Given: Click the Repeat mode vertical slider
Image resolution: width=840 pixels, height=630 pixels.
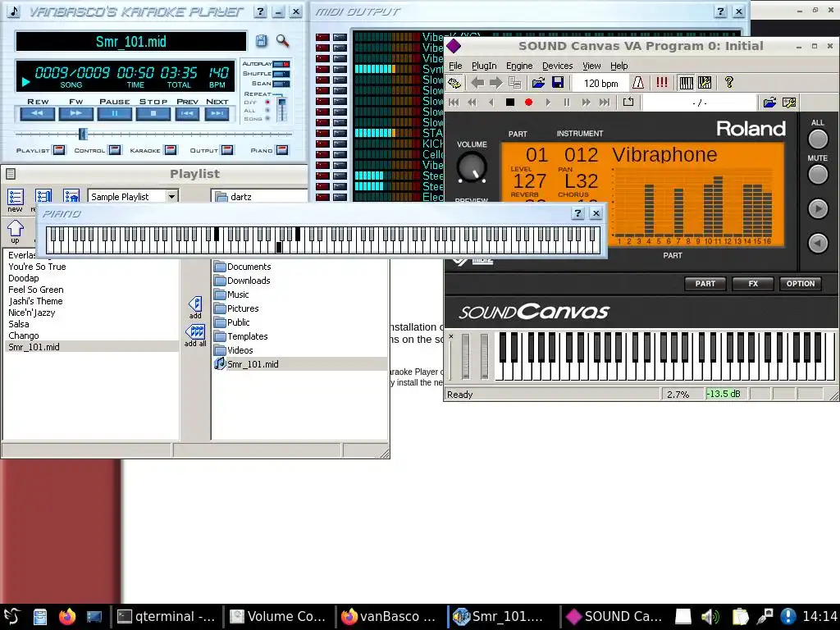Looking at the screenshot, I should 282,109.
